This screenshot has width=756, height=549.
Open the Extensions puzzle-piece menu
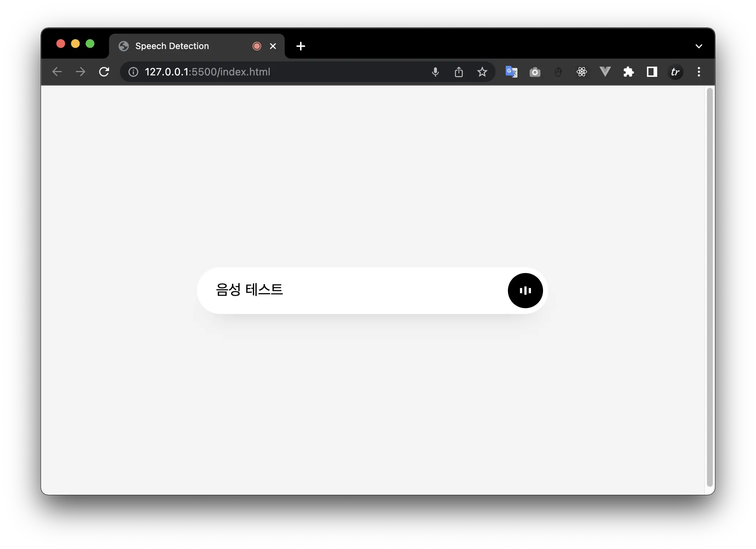coord(628,72)
